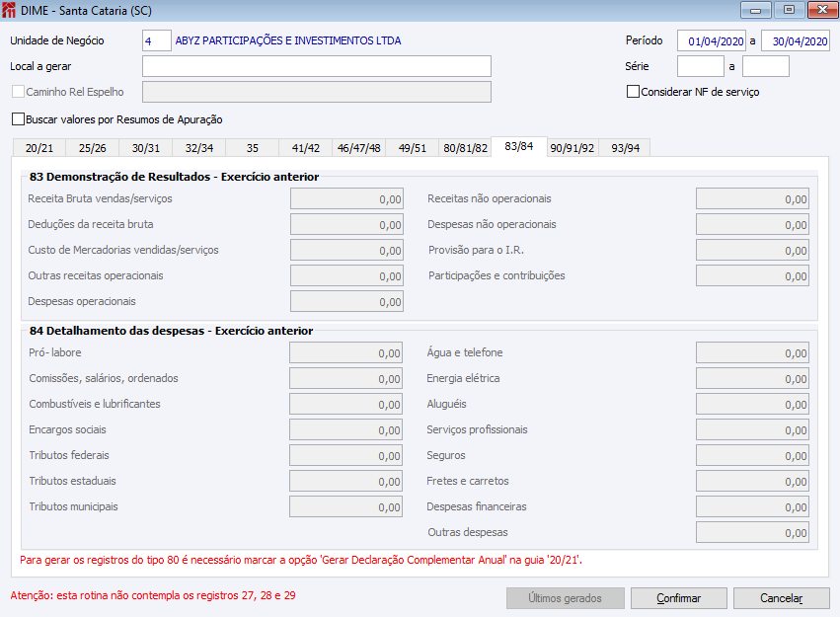Click Tributos municipais value field

tap(345, 507)
